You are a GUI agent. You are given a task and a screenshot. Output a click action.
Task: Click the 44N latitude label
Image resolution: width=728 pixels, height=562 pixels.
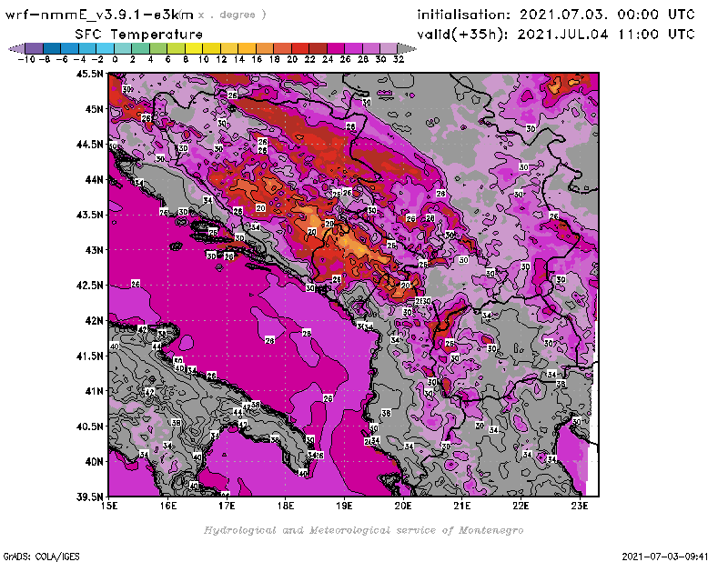[94, 179]
